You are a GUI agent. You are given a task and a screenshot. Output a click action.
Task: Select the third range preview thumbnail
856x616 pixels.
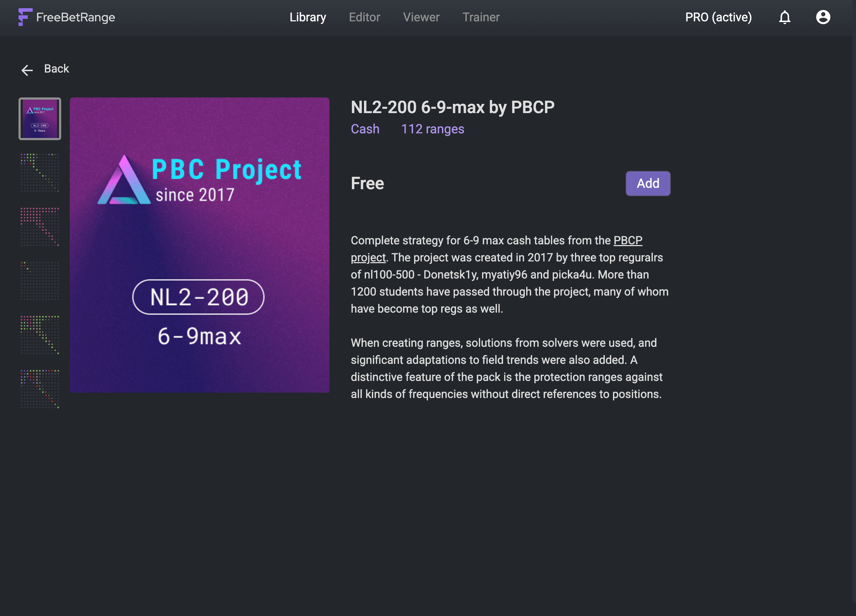pyautogui.click(x=39, y=227)
